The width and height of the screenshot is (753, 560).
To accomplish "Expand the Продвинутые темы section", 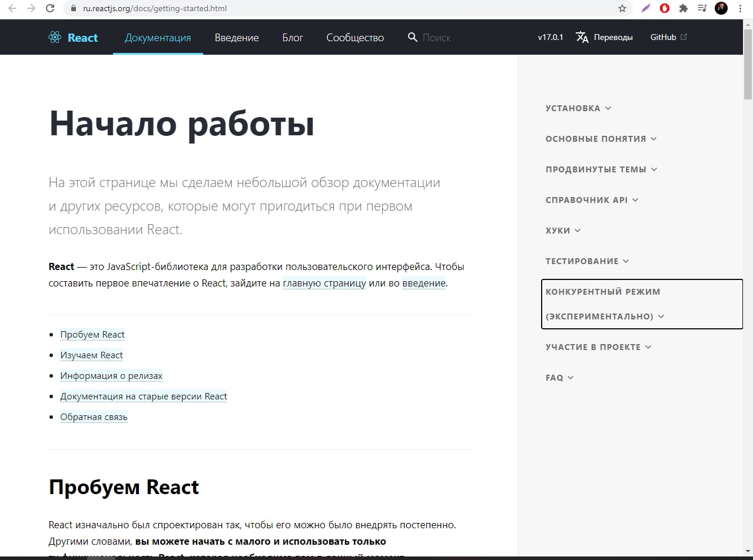I will tap(601, 169).
